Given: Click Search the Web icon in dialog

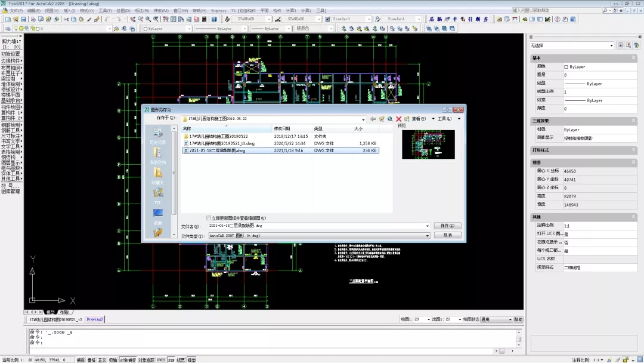Looking at the screenshot, I should (390, 119).
